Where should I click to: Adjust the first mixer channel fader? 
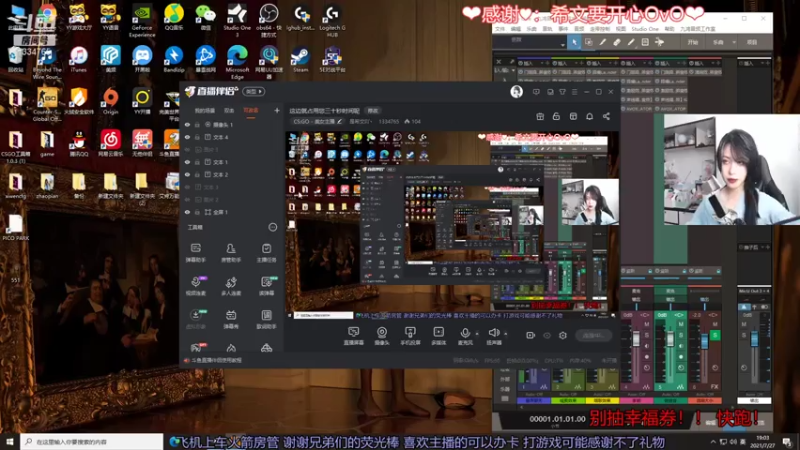[x=636, y=339]
